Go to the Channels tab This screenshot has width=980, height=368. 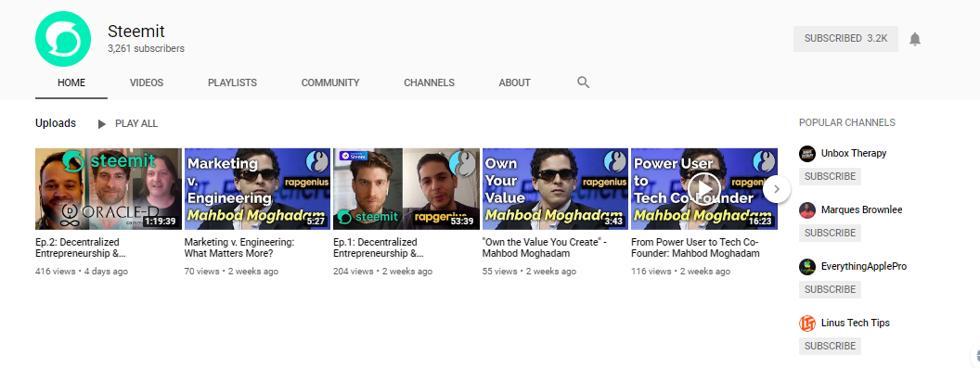pyautogui.click(x=429, y=82)
